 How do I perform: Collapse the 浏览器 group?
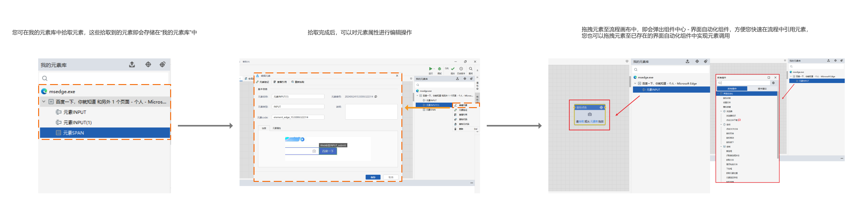721,111
